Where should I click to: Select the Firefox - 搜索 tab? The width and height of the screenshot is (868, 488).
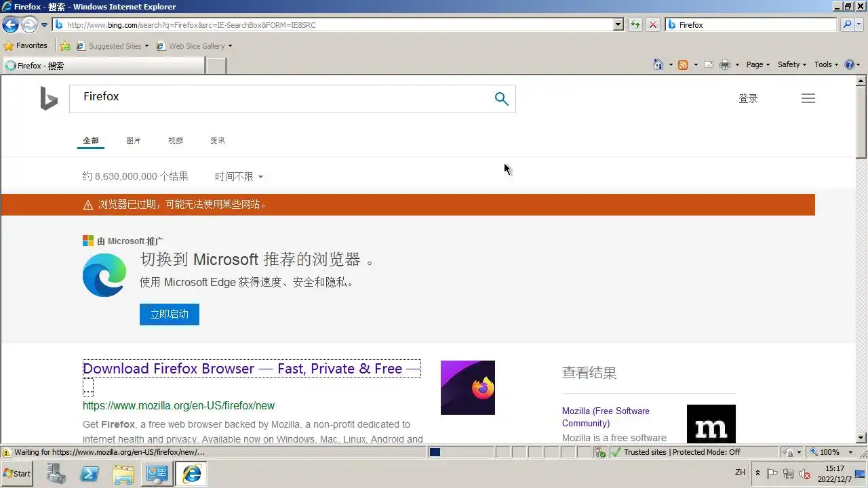(x=103, y=66)
